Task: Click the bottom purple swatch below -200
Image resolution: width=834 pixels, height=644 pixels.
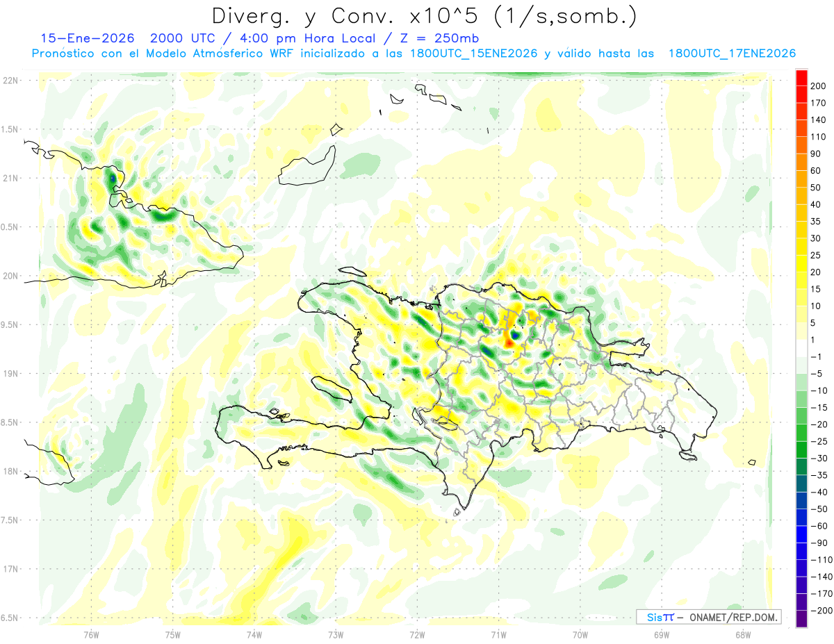Action: point(801,620)
